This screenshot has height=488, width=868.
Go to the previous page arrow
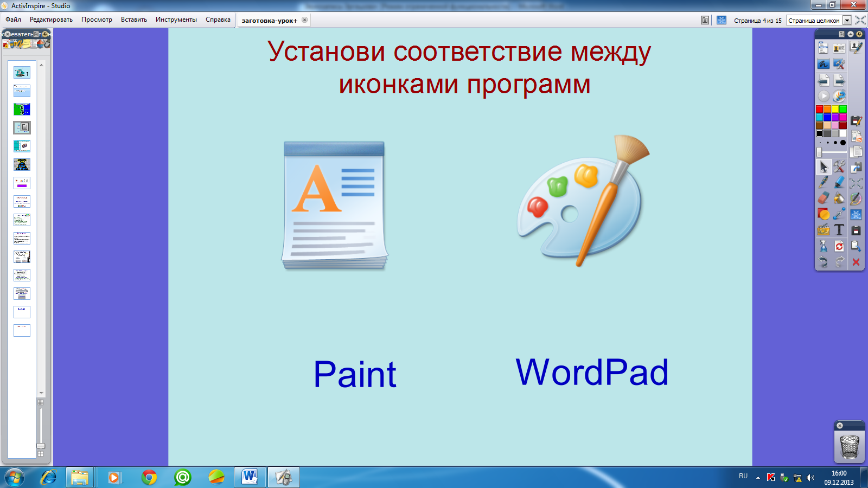point(823,80)
